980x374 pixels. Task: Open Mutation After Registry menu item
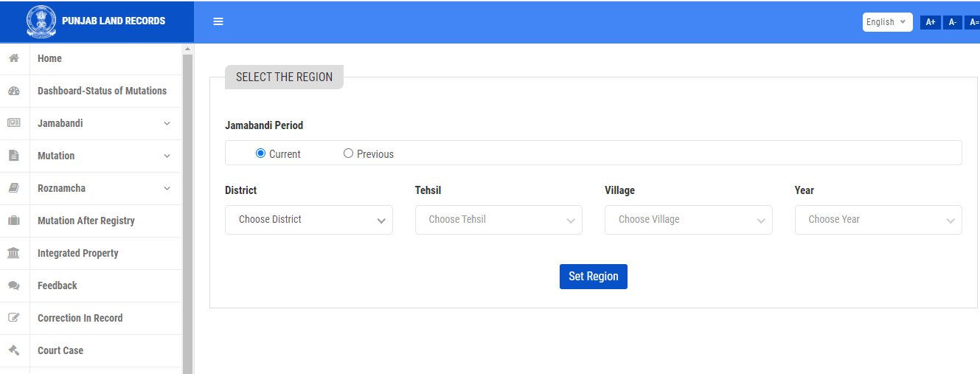click(91, 221)
